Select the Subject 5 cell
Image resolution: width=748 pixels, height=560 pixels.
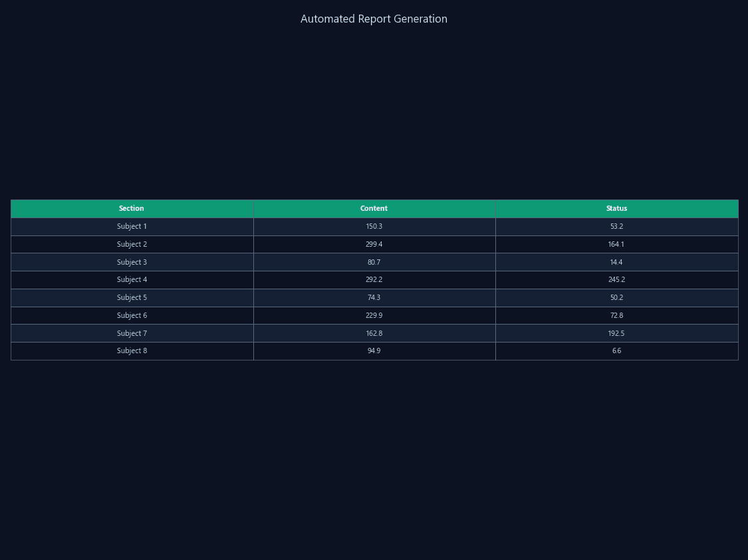click(132, 298)
